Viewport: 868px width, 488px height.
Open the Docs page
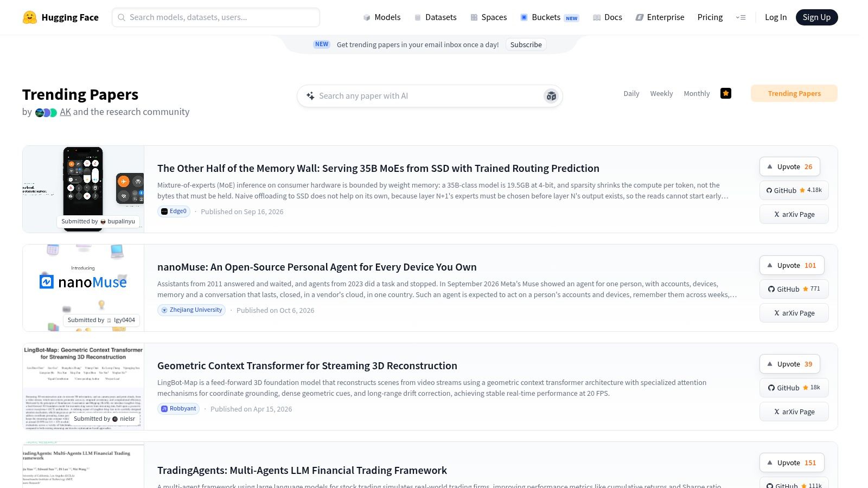click(x=608, y=17)
